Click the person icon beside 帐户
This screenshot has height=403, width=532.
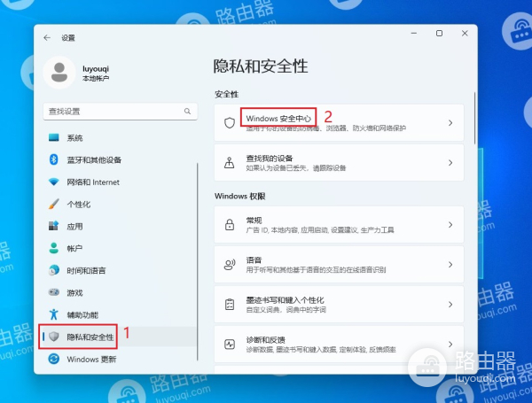(x=53, y=248)
